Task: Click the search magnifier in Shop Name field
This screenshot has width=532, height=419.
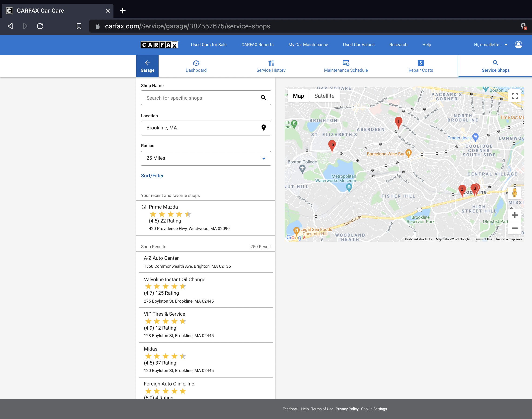Action: coord(263,98)
